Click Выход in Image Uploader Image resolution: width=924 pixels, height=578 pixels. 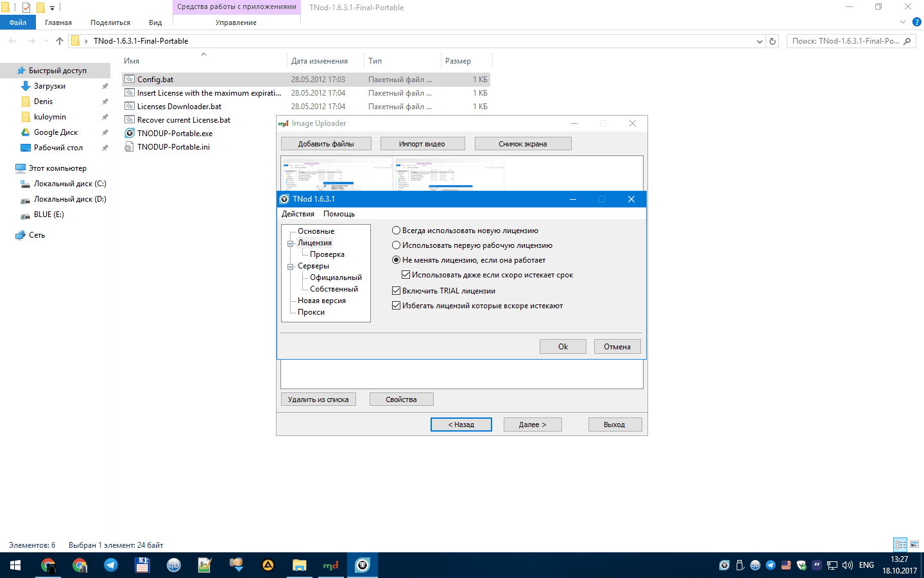click(x=614, y=425)
